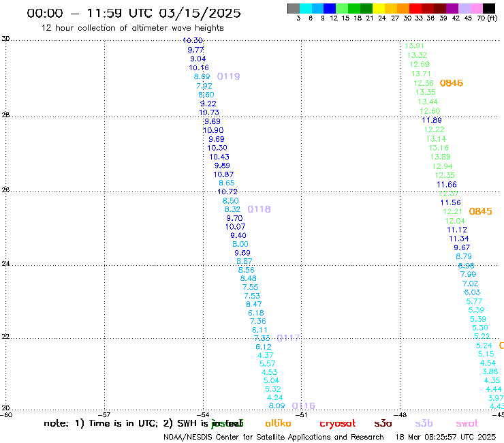Click the 'altika' satellite legend label
The height and width of the screenshot is (443, 504).
click(x=278, y=423)
